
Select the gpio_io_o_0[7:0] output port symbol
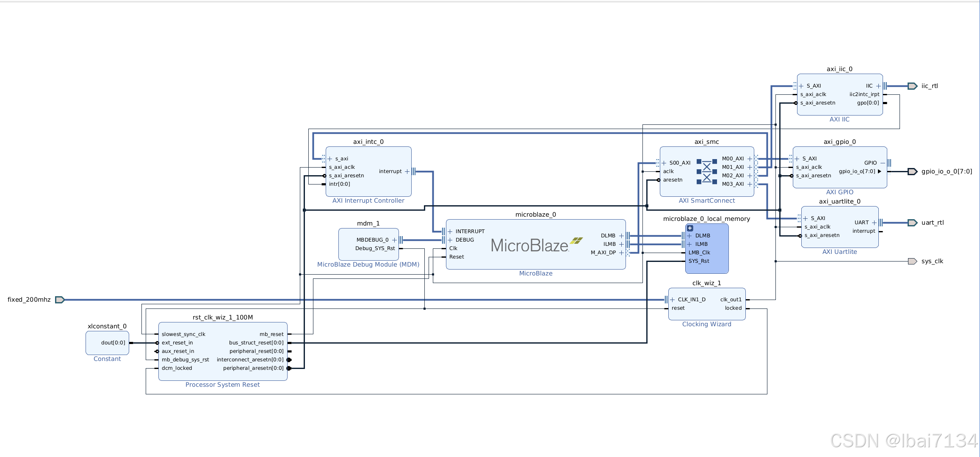tap(912, 171)
